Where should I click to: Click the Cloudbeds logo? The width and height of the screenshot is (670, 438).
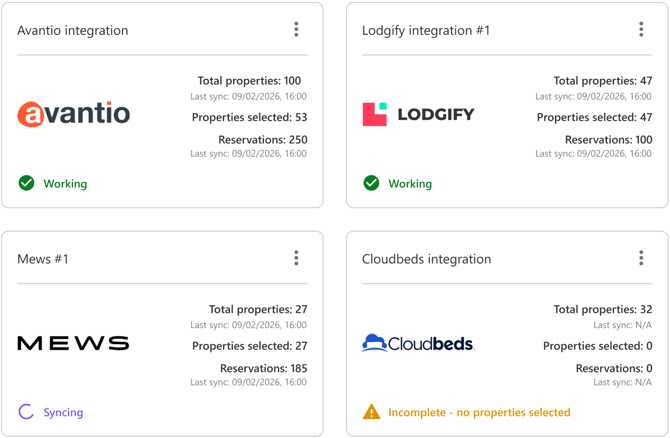418,343
